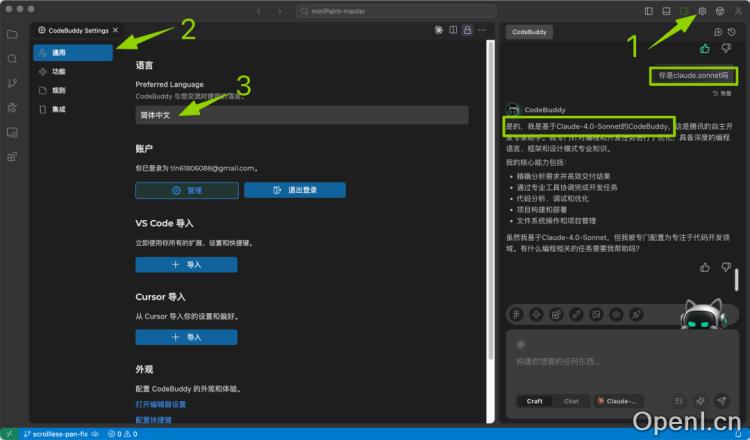Toggle the primary sidebar layout icon
The image size is (750, 440).
pos(649,11)
